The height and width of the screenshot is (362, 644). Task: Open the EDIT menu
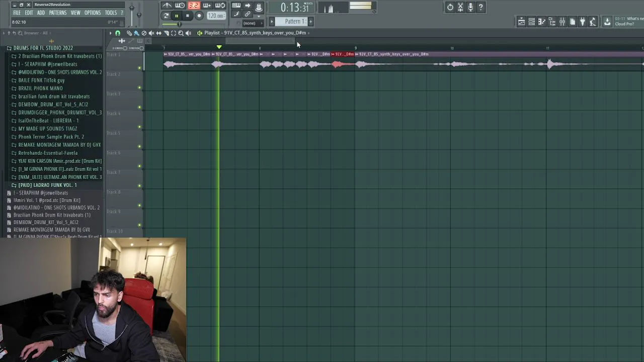click(x=29, y=13)
